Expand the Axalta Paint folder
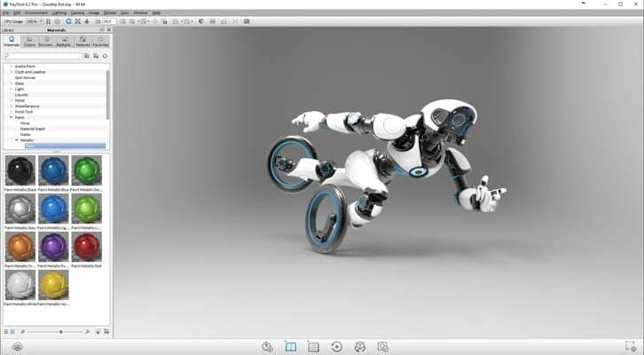 [12, 67]
